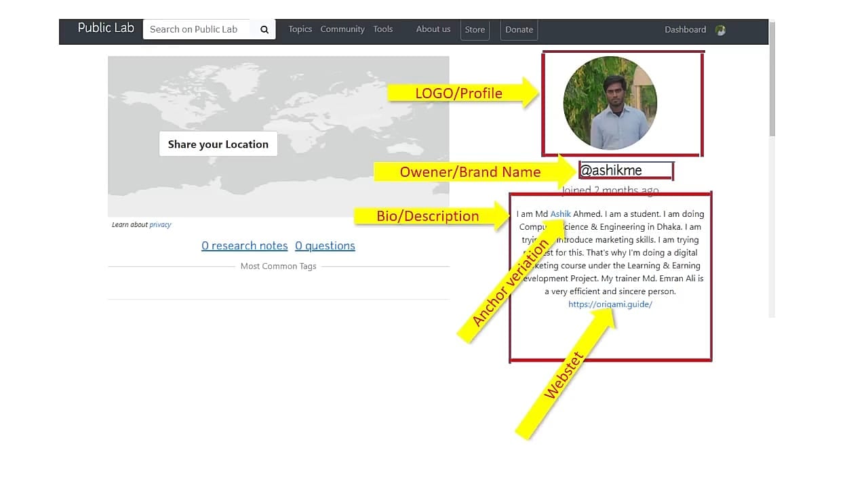Go to the Dashboard
This screenshot has height=488, width=868.
pos(685,30)
